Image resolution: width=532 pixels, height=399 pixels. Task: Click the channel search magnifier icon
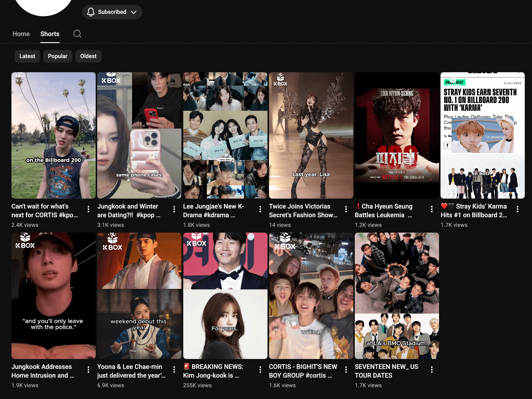(77, 34)
